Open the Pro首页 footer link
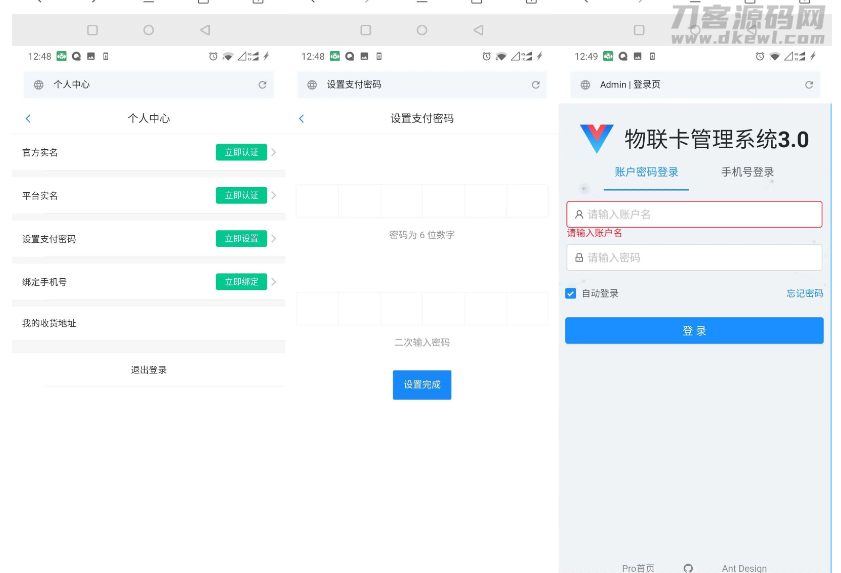The image size is (841, 573). click(x=638, y=568)
